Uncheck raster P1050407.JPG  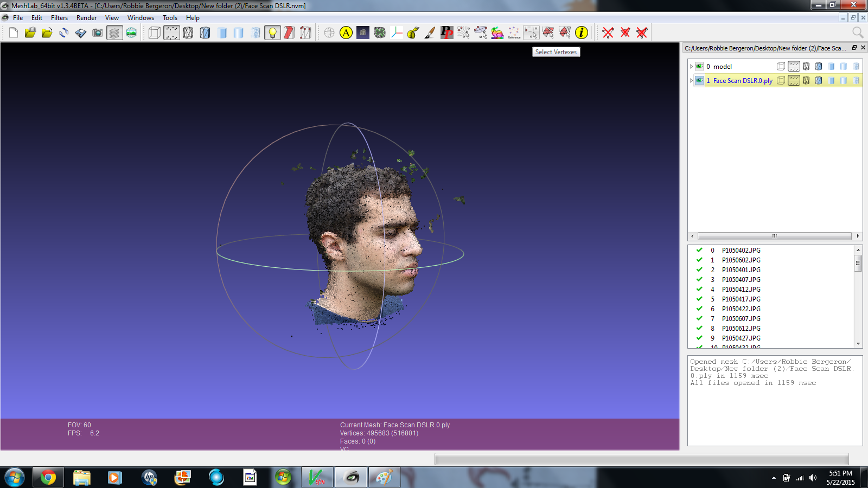pos(699,279)
